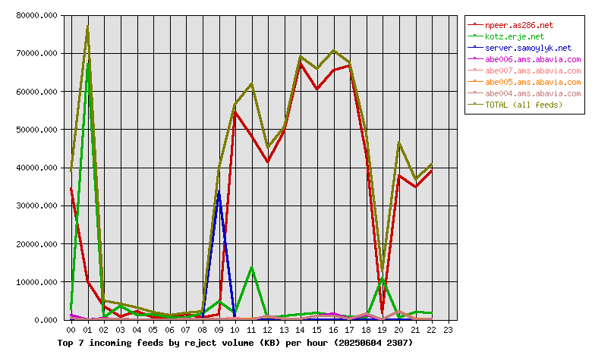Click hour 18 on the x-axis
Screen dimensions: 592x364
coord(367,330)
